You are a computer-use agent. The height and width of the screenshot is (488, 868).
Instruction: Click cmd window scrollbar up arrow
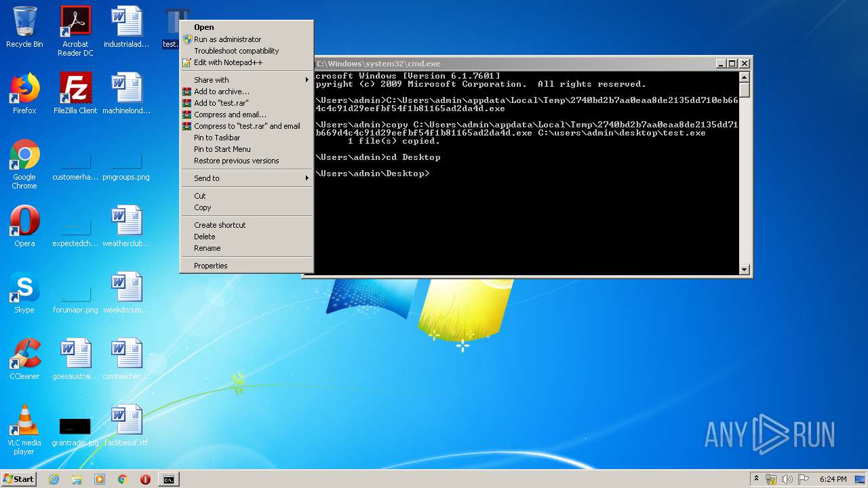pos(744,77)
